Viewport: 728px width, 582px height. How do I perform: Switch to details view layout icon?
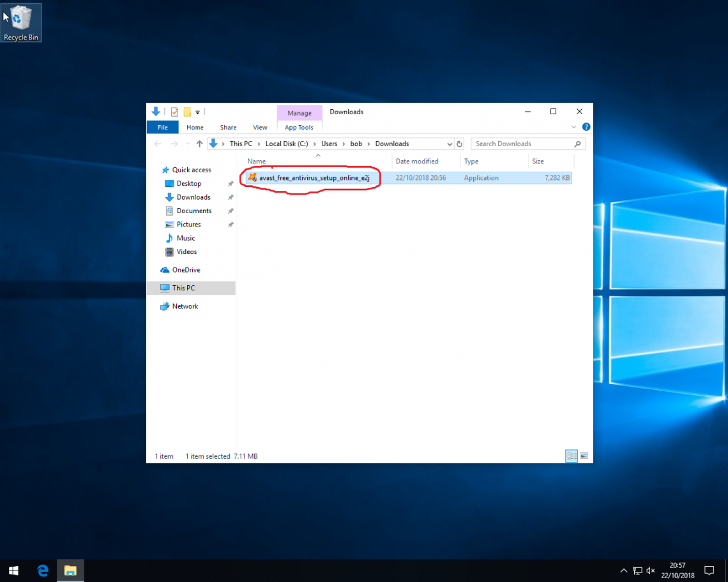coord(572,456)
